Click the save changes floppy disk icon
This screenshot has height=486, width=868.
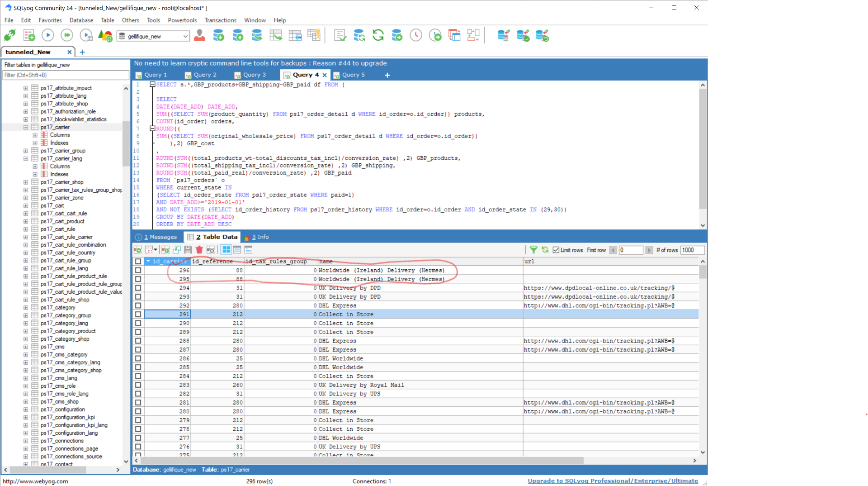[x=188, y=250]
